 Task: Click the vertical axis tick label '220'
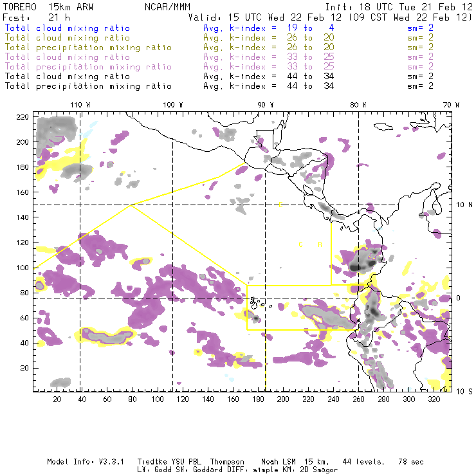coord(23,117)
